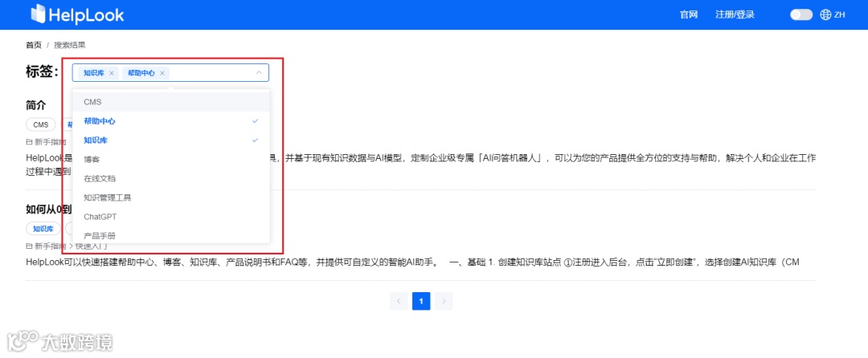Select page 1 in pagination
This screenshot has height=358, width=868.
(421, 301)
